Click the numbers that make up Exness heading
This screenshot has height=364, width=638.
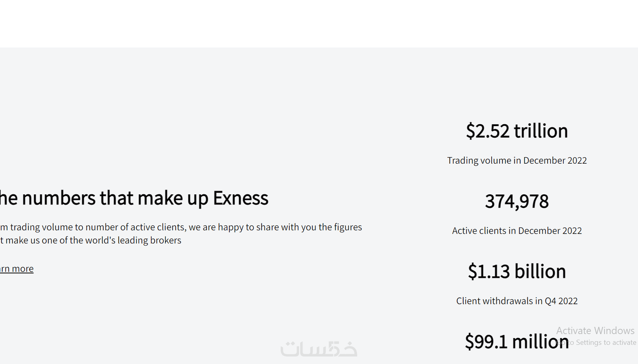[x=134, y=198]
